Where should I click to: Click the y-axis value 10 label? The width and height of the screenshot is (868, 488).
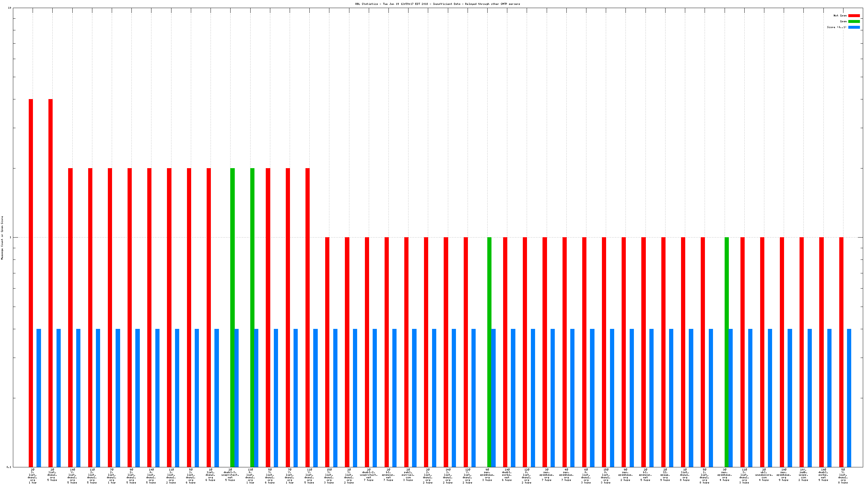(x=9, y=8)
